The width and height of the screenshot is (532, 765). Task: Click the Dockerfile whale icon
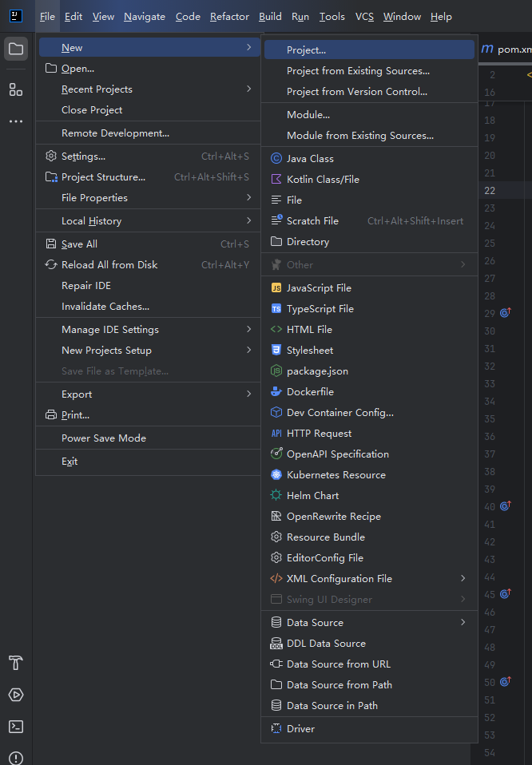pos(276,391)
